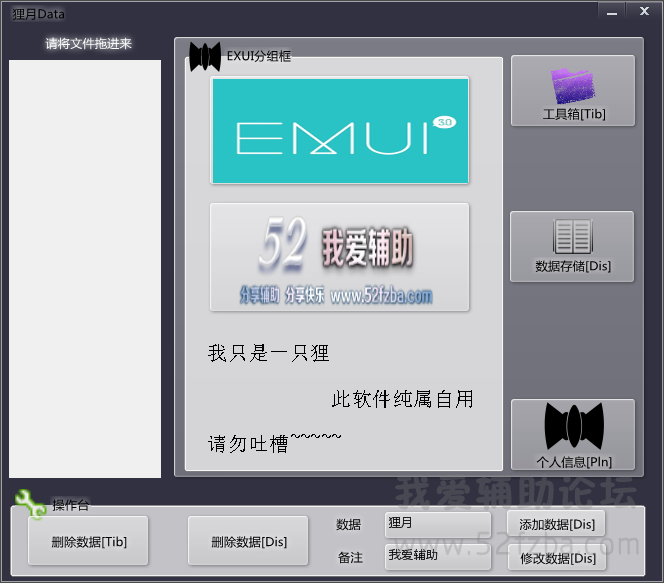Click the purple folder icon

coord(573,86)
